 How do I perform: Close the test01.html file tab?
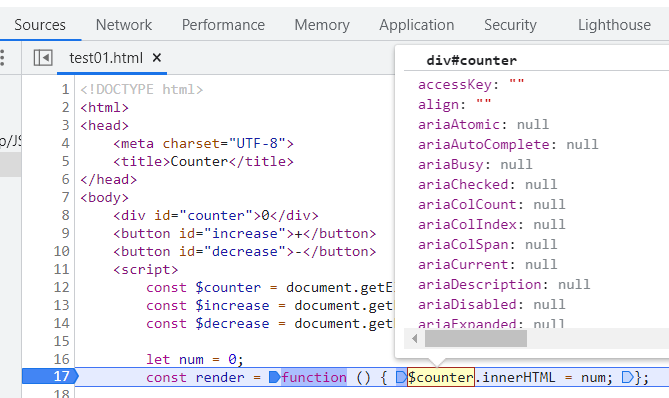click(x=157, y=58)
